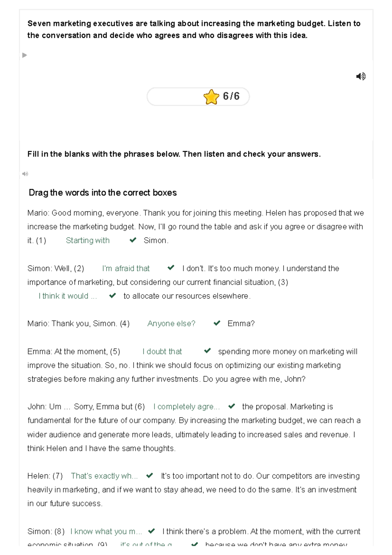The width and height of the screenshot is (392, 555).
Task: Select the "I'm afraid that" answer box
Action: [126, 269]
